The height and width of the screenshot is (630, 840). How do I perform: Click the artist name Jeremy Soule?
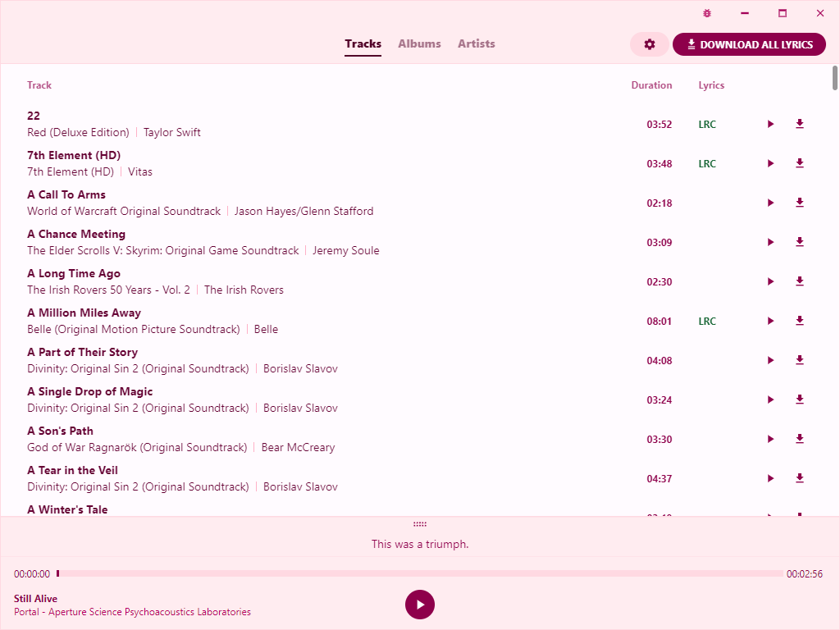(346, 251)
